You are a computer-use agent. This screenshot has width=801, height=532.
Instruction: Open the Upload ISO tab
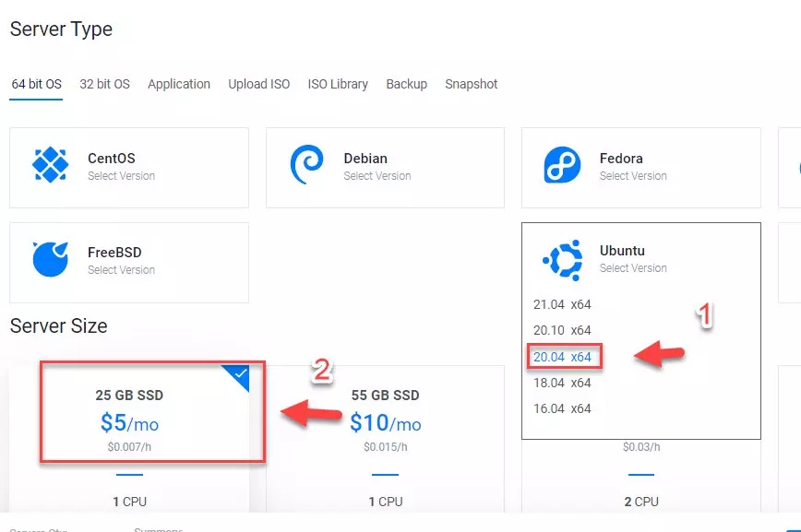[x=259, y=84]
